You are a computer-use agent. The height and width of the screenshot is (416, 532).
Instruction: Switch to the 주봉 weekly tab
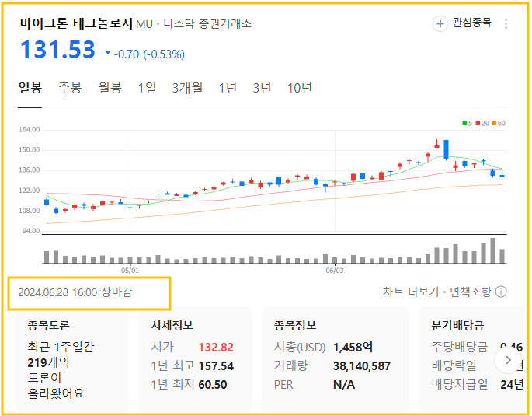point(70,88)
